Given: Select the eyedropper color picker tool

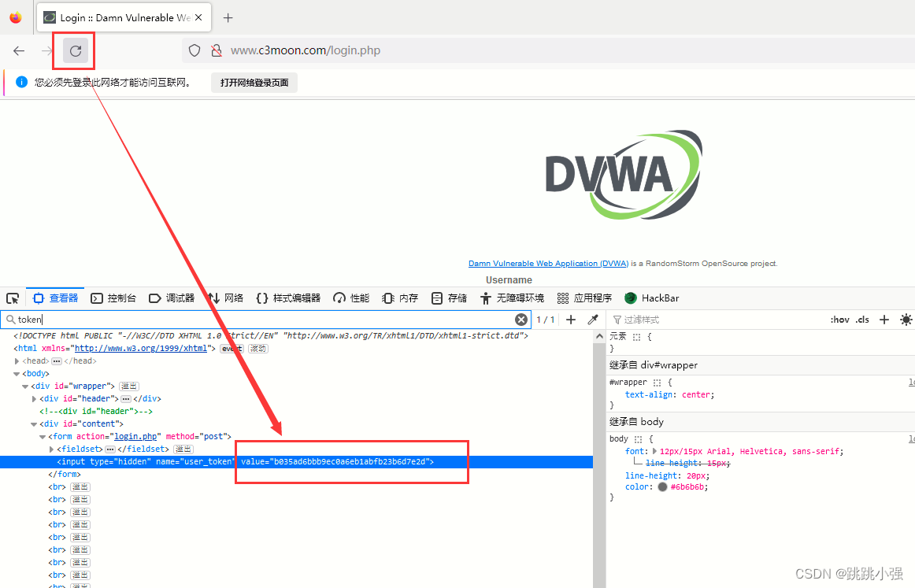Looking at the screenshot, I should [593, 320].
